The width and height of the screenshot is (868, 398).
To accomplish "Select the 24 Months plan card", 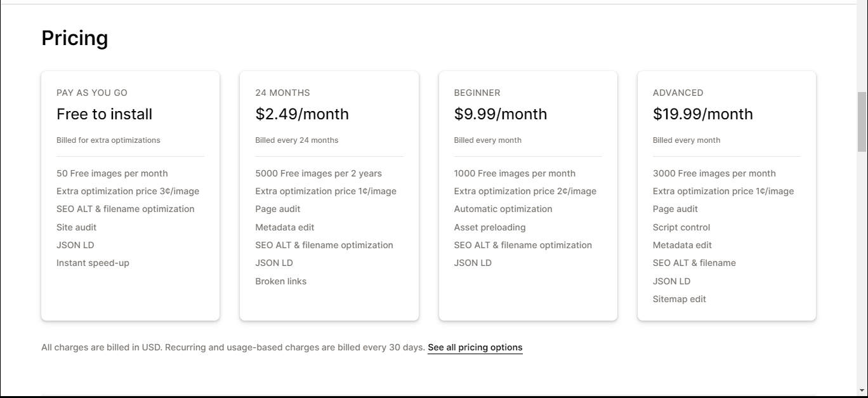I will coord(329,196).
